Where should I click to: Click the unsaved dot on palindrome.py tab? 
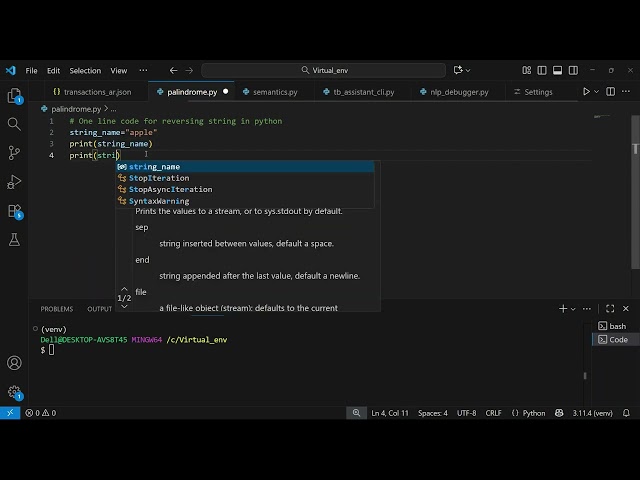[225, 92]
